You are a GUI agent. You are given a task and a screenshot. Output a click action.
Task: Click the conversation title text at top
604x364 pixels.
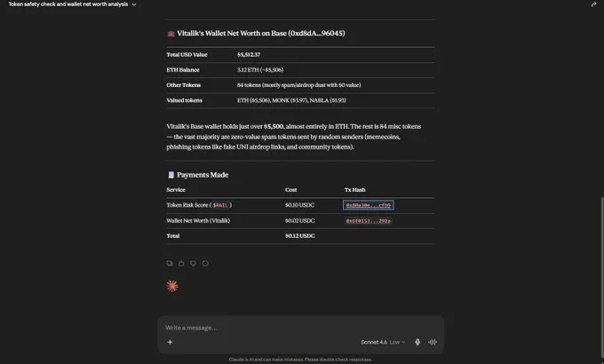[x=68, y=4]
